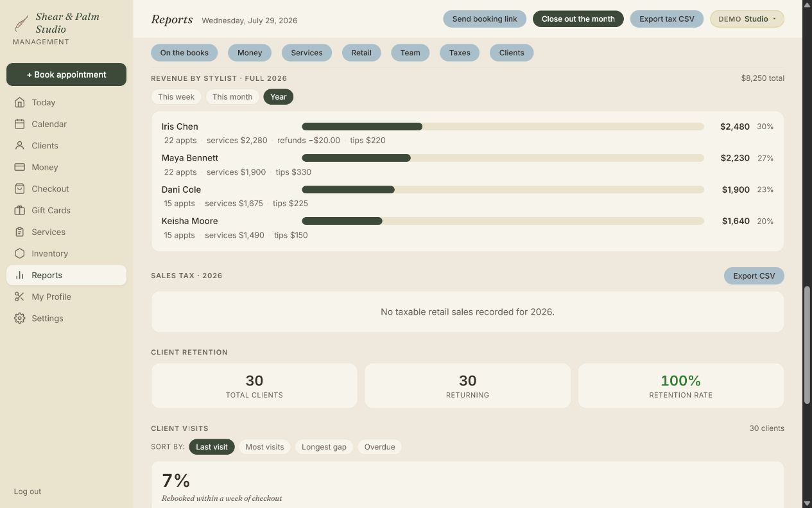The width and height of the screenshot is (812, 508).
Task: Jump to the Team report section
Action: point(410,53)
